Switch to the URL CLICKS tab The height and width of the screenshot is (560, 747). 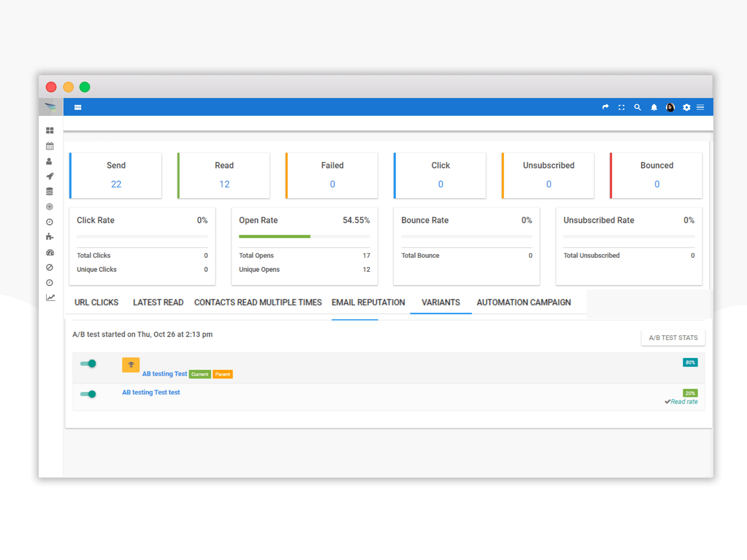point(97,302)
